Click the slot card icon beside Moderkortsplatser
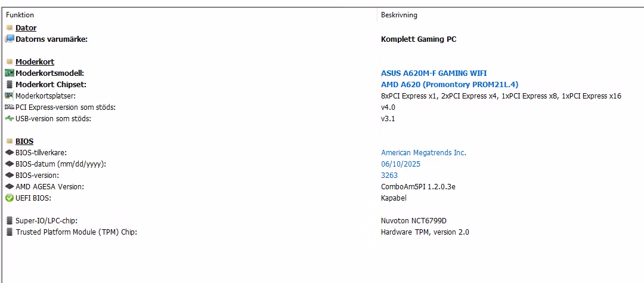This screenshot has height=283, width=644. [10, 96]
